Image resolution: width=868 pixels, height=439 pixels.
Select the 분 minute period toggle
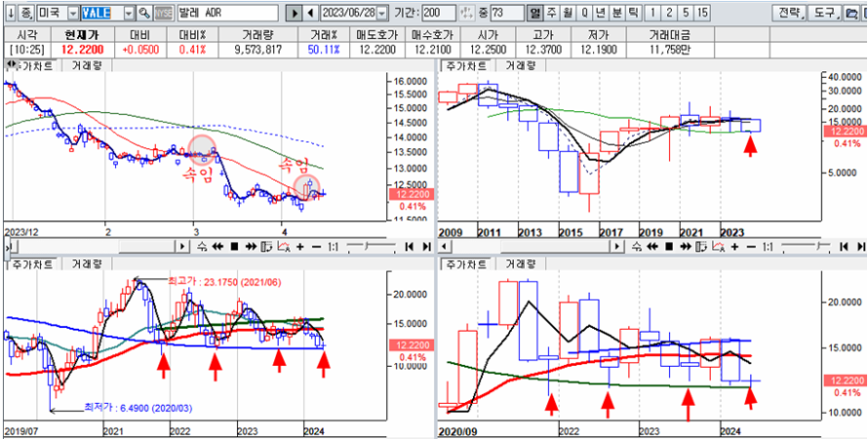pos(616,13)
